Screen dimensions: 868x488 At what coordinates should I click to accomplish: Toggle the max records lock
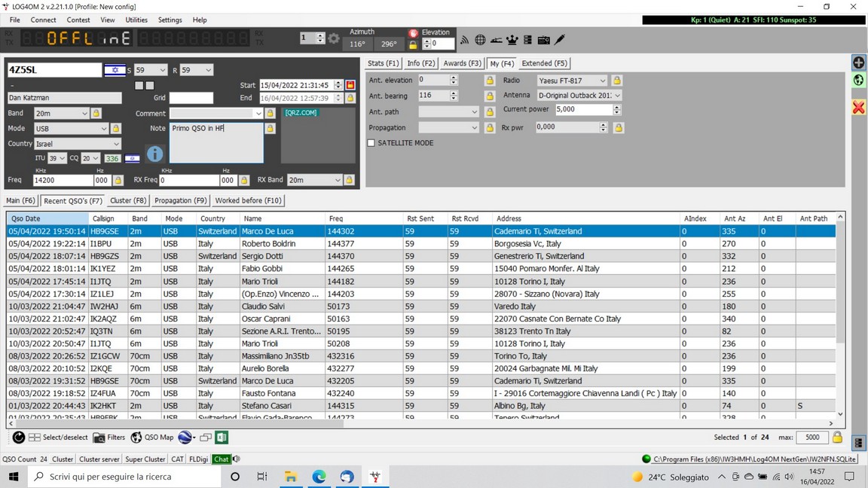pyautogui.click(x=838, y=437)
